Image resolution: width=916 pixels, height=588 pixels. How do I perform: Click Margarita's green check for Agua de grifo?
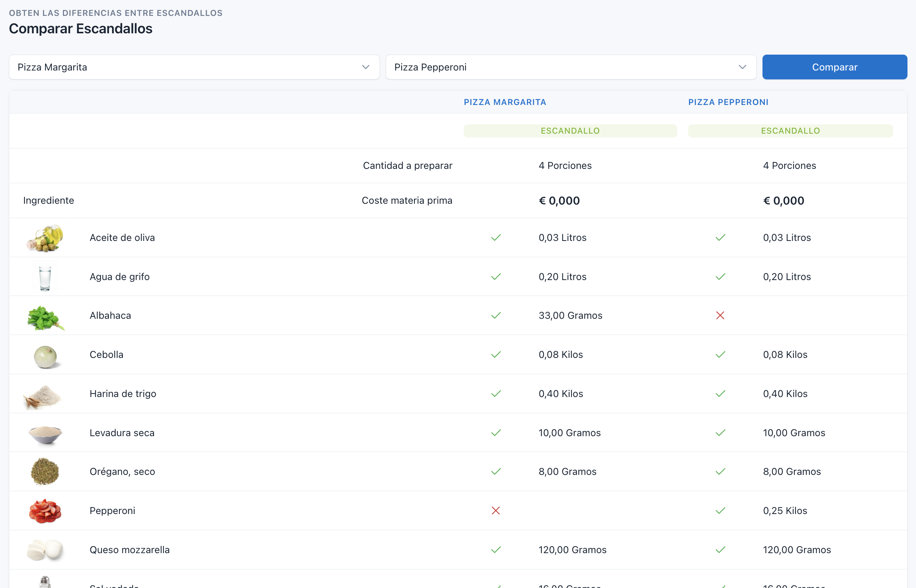[x=496, y=277]
